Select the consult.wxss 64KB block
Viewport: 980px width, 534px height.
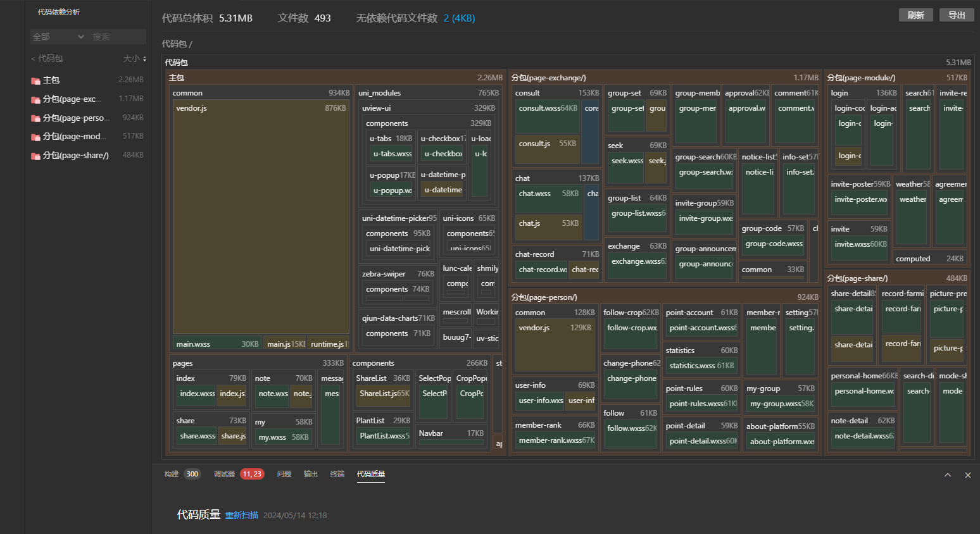pyautogui.click(x=548, y=116)
